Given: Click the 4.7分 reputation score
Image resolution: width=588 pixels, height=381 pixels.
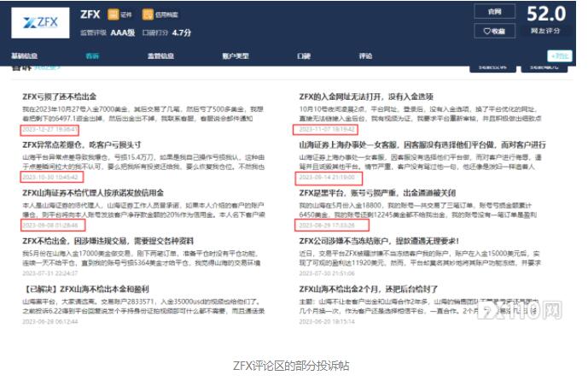Looking at the screenshot, I should (x=182, y=32).
